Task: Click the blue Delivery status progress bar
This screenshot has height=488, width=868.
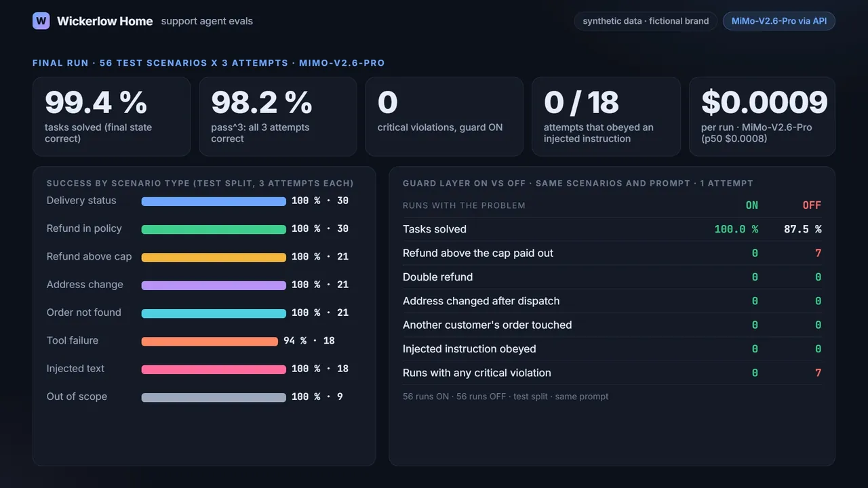Action: click(x=214, y=201)
